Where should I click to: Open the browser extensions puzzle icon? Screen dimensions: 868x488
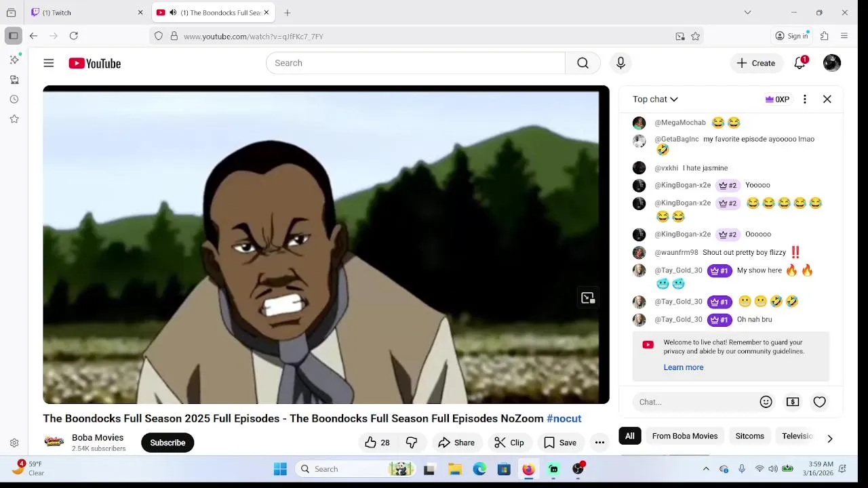click(x=825, y=36)
